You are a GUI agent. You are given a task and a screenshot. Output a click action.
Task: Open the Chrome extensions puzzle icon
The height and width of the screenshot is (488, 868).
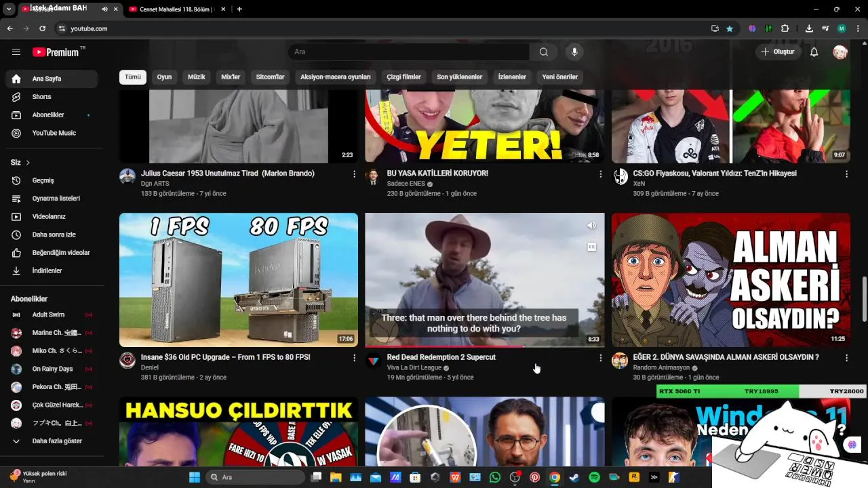coord(785,28)
